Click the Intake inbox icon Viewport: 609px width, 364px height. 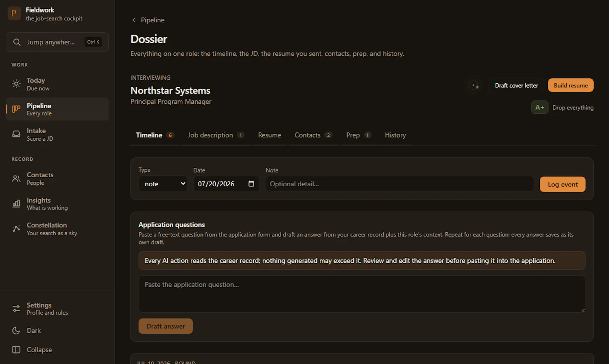coord(16,134)
